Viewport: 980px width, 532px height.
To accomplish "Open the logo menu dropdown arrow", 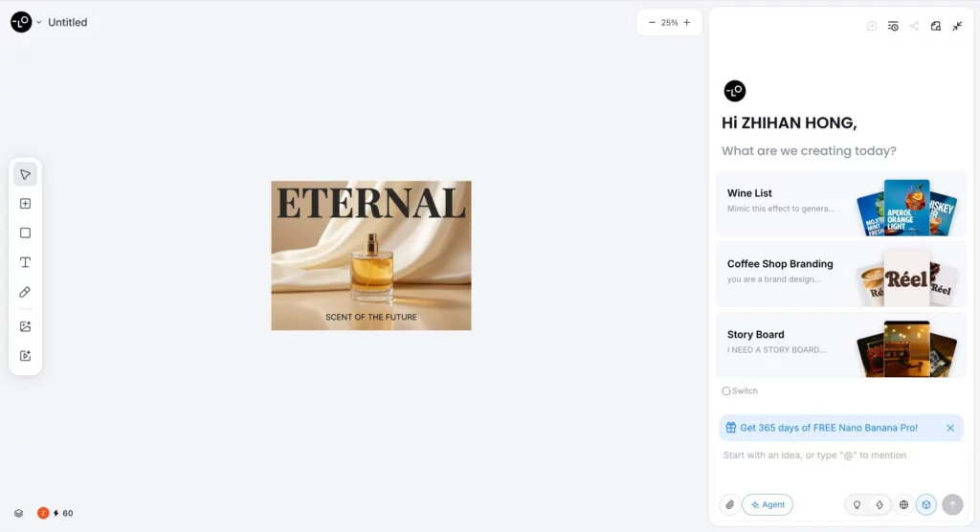I will click(39, 22).
